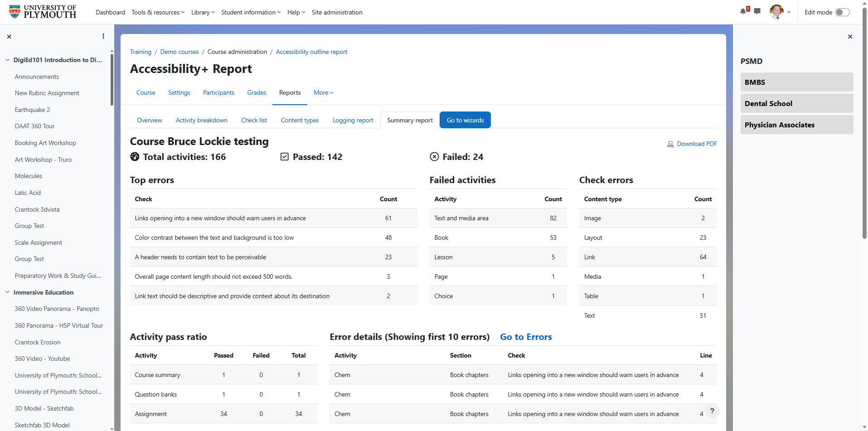Open the Activity breakdown tab
Image resolution: width=868 pixels, height=431 pixels.
point(201,120)
